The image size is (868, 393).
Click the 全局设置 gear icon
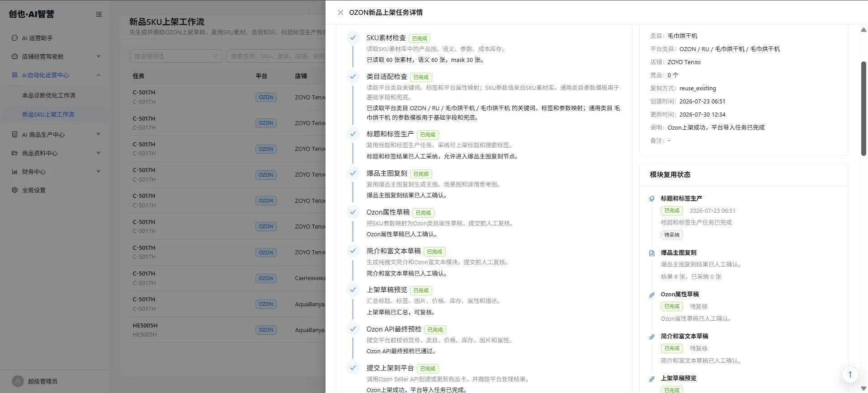pyautogui.click(x=14, y=190)
